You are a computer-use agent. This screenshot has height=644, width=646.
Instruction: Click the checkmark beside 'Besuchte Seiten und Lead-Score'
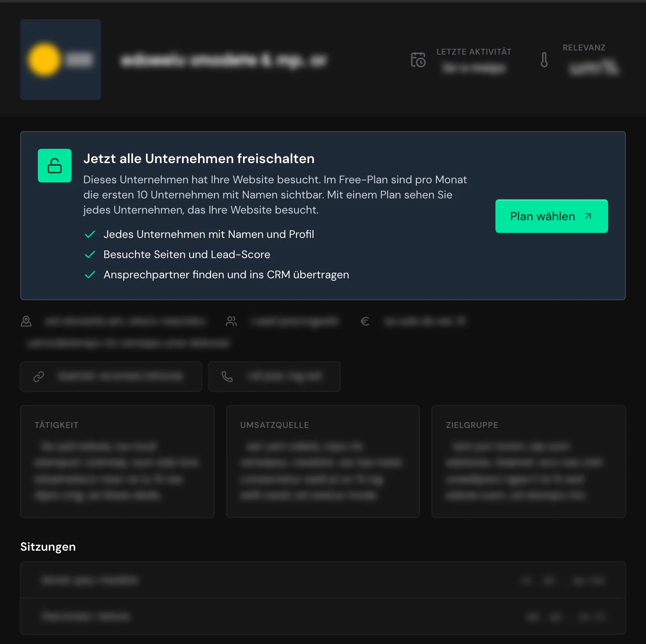coord(90,255)
